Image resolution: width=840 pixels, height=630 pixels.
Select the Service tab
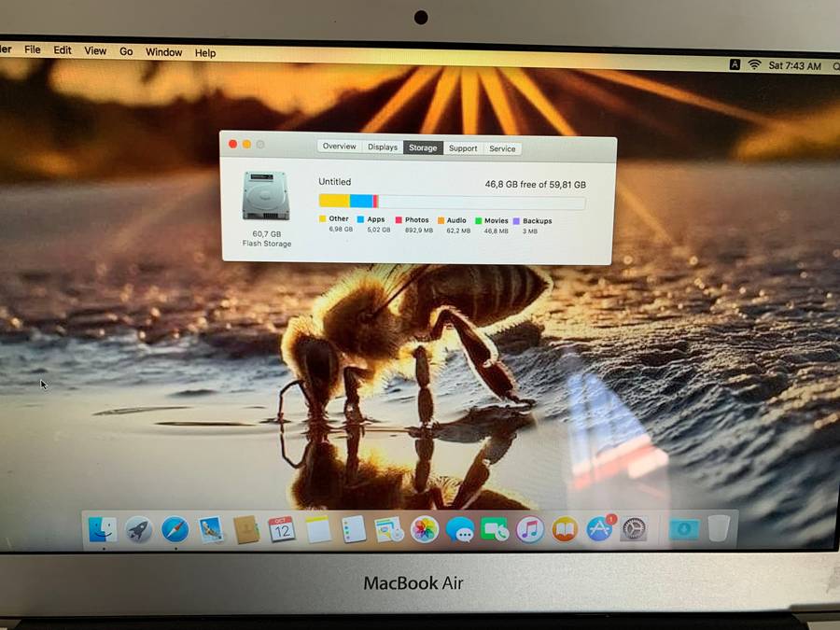[502, 148]
